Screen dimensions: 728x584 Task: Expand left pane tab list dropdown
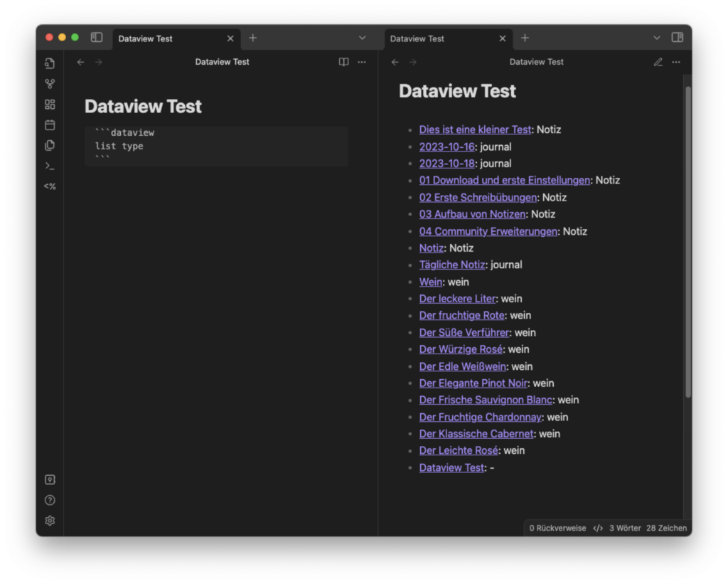point(363,38)
